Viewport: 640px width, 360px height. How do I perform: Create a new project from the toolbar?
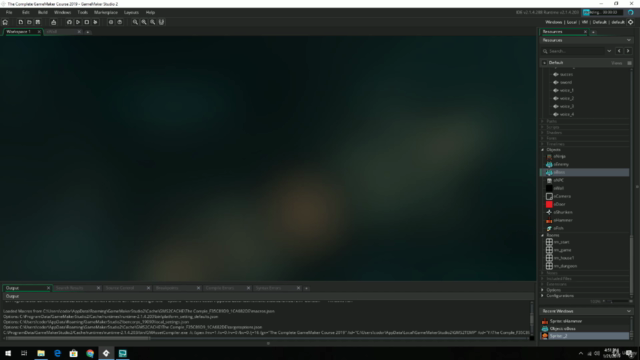point(20,22)
